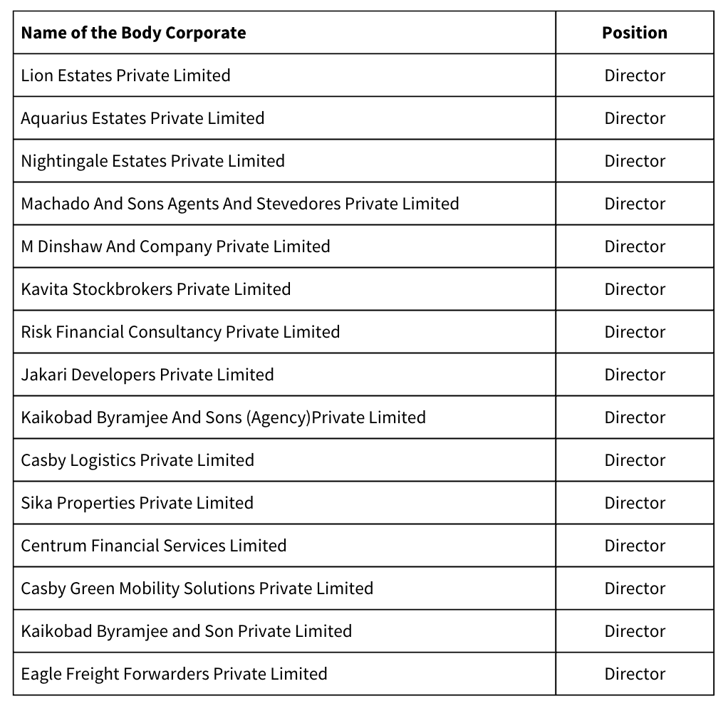Click the 'Name of the Body Corporate' header
The height and width of the screenshot is (711, 728).
point(134,33)
